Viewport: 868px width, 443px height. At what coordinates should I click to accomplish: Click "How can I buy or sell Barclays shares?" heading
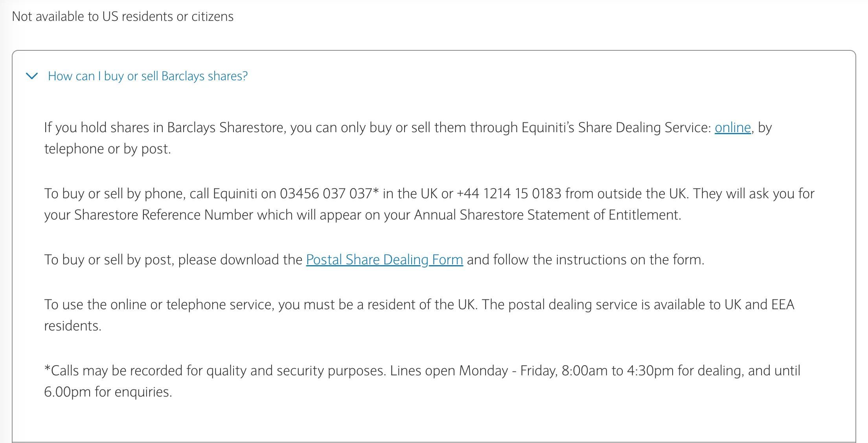click(x=148, y=76)
